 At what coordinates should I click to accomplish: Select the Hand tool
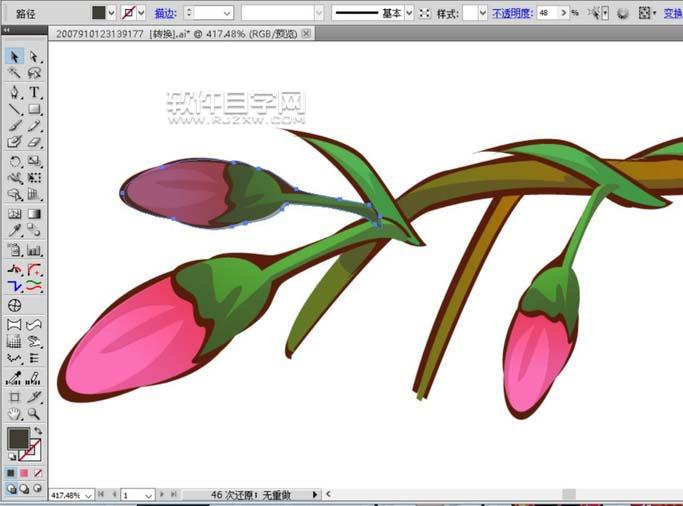click(x=15, y=413)
